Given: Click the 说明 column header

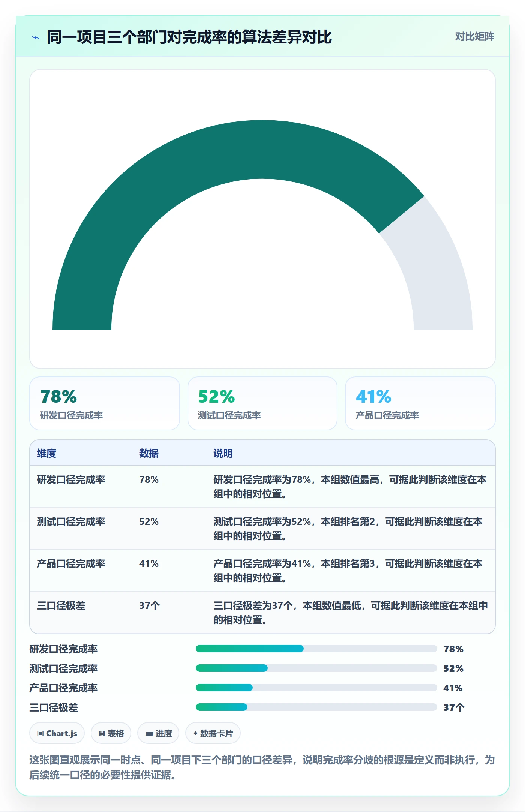Looking at the screenshot, I should [x=223, y=453].
